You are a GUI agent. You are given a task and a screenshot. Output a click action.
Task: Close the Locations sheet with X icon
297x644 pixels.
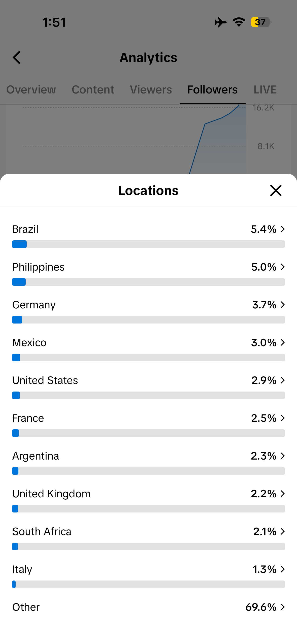[276, 190]
